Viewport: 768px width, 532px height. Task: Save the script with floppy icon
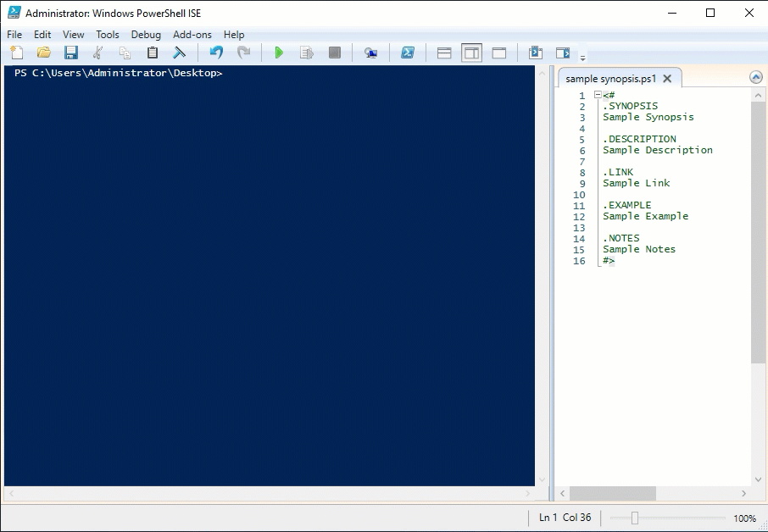coord(71,53)
